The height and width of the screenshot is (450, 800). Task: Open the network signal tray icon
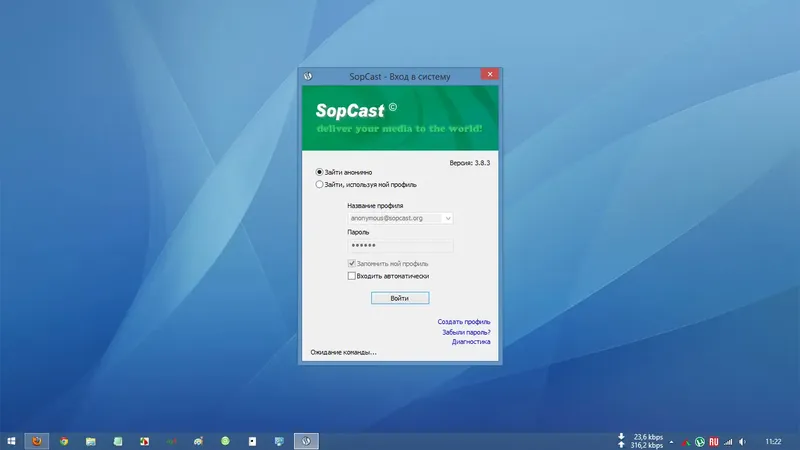(728, 442)
